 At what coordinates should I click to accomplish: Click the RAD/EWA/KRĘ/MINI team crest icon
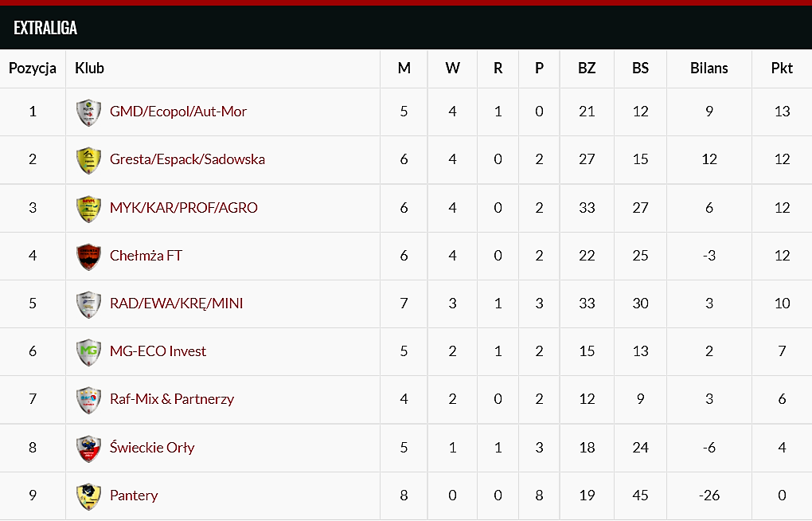88,304
